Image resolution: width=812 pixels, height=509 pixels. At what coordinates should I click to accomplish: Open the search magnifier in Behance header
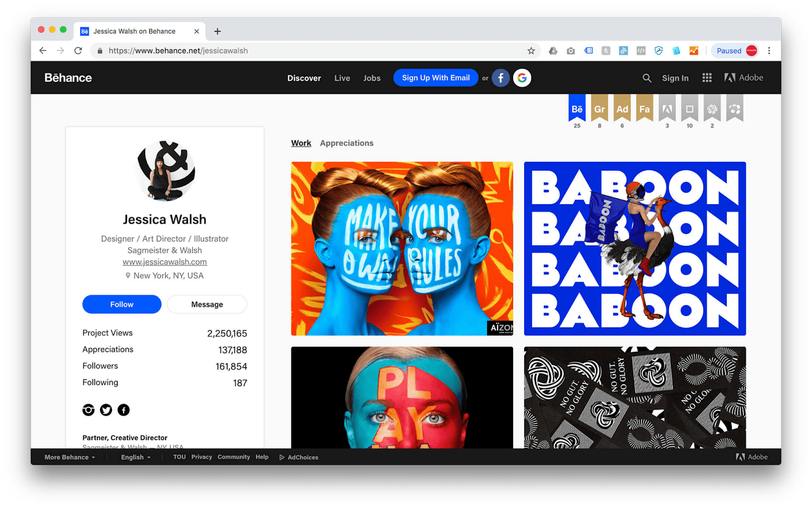tap(647, 78)
